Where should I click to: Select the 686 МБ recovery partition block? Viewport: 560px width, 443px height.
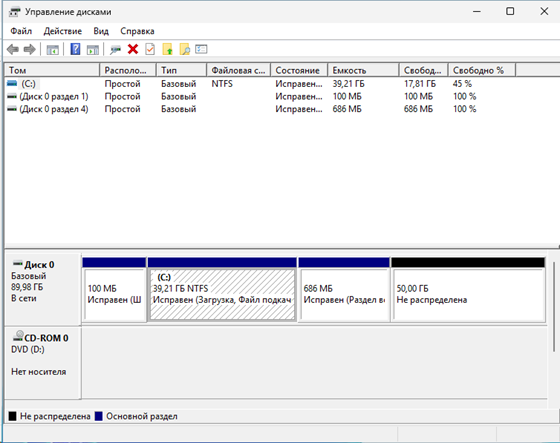click(344, 290)
